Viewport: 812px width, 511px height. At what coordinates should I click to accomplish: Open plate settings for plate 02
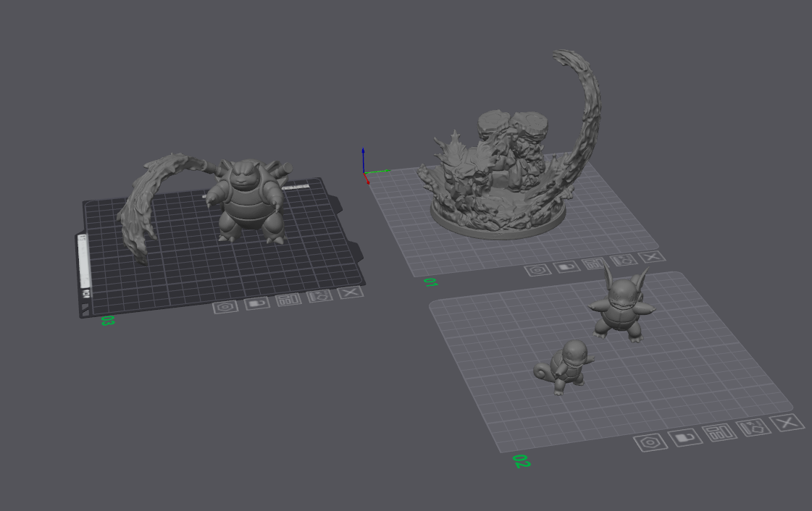[651, 443]
